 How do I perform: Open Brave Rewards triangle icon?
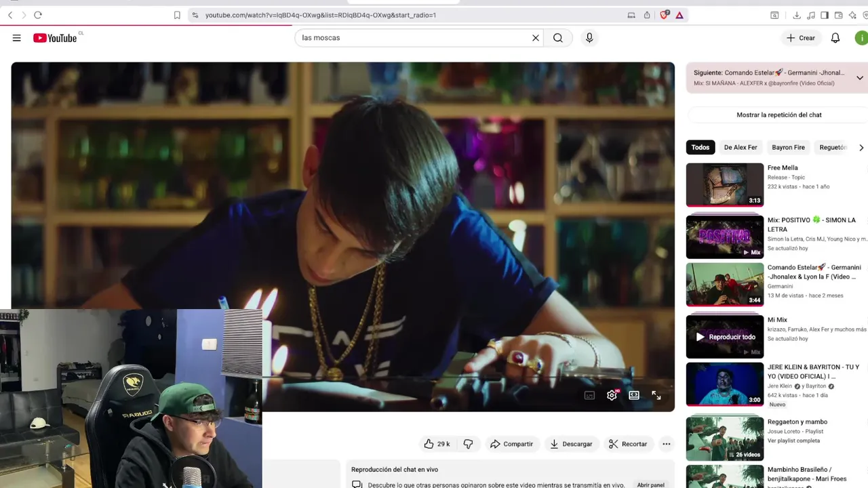[x=679, y=15]
